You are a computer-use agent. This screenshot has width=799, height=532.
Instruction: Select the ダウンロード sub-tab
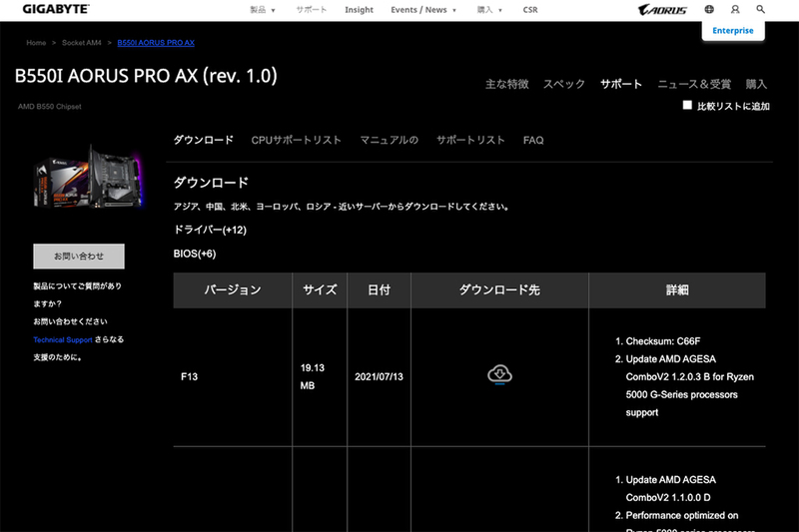[x=204, y=140]
